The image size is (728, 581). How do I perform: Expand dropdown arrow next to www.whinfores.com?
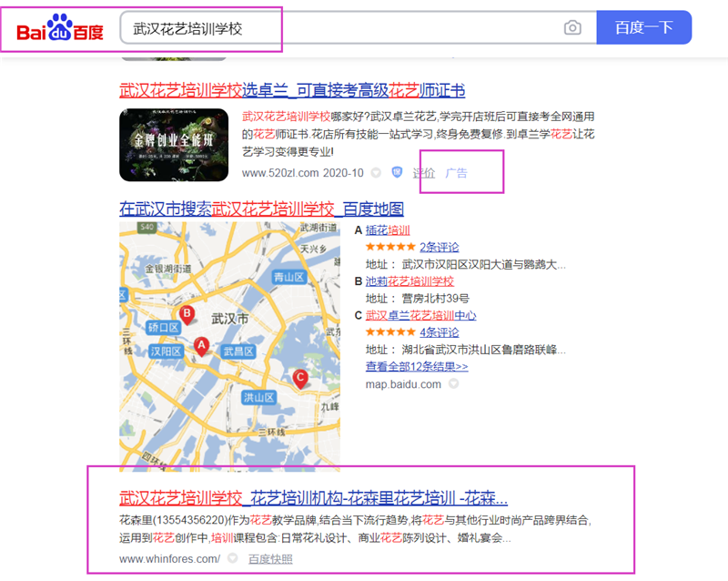pyautogui.click(x=233, y=558)
